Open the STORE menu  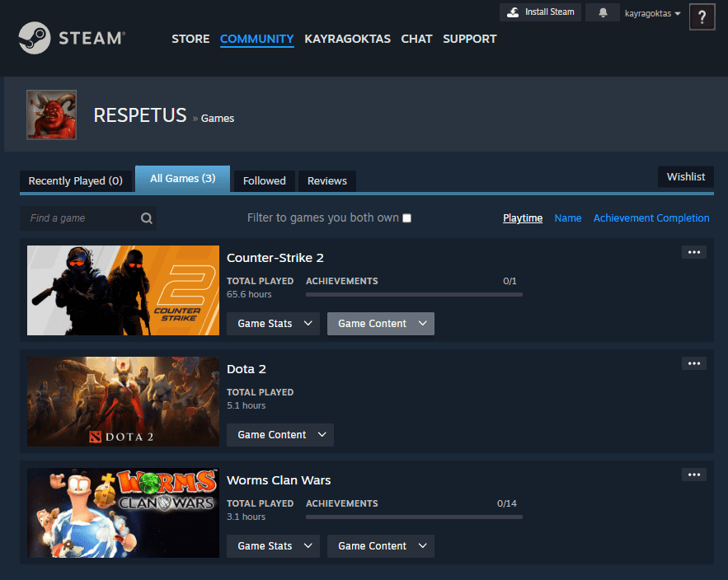click(190, 39)
